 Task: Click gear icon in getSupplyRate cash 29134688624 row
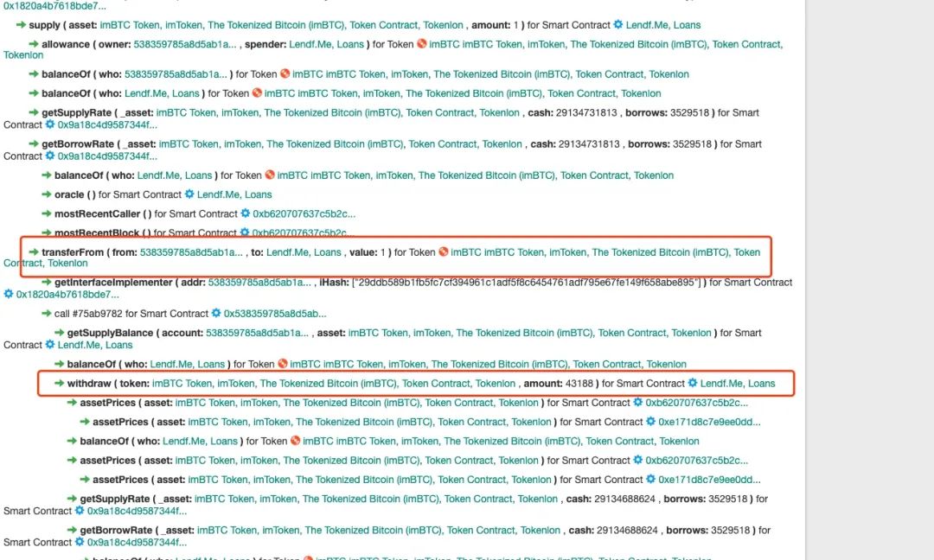point(80,511)
